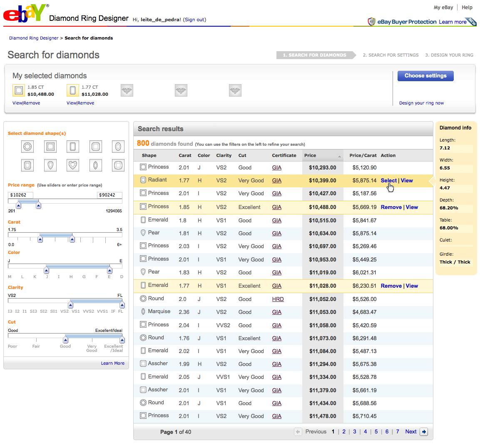Click Diamond Ring Designer breadcrumb link

34,38
